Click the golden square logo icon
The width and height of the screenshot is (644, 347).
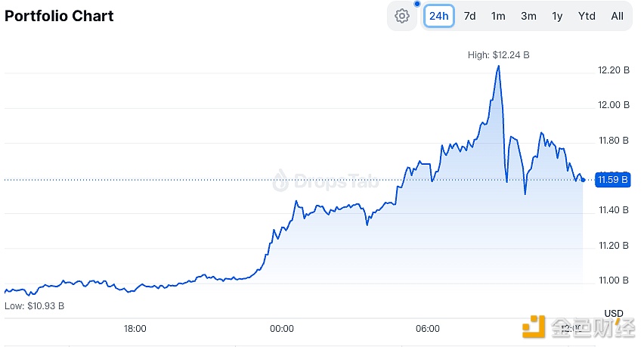pyautogui.click(x=533, y=326)
